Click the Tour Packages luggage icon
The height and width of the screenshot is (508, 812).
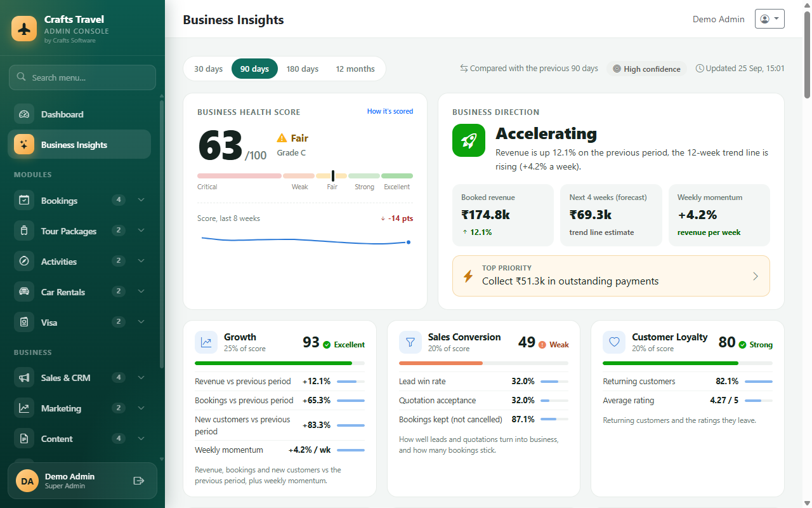click(24, 231)
